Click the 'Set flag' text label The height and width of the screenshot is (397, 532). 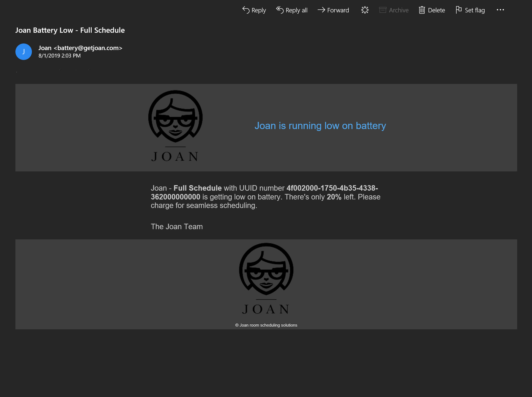(x=475, y=10)
